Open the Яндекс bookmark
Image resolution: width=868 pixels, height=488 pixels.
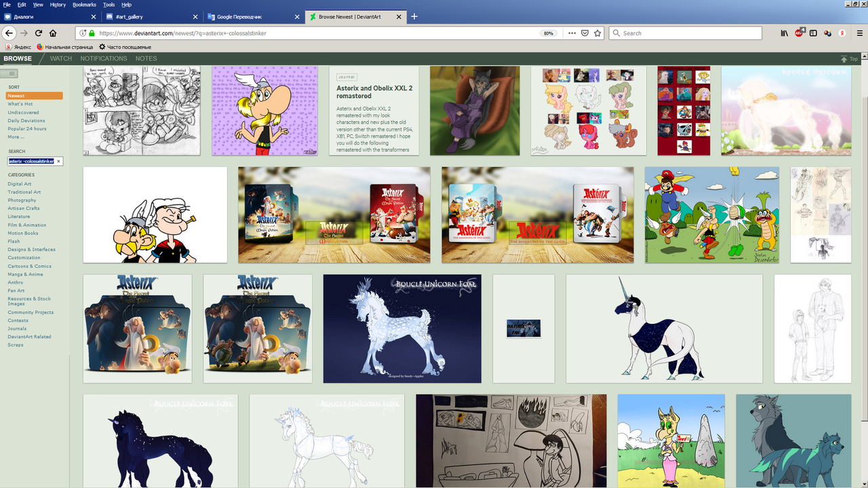tap(18, 47)
